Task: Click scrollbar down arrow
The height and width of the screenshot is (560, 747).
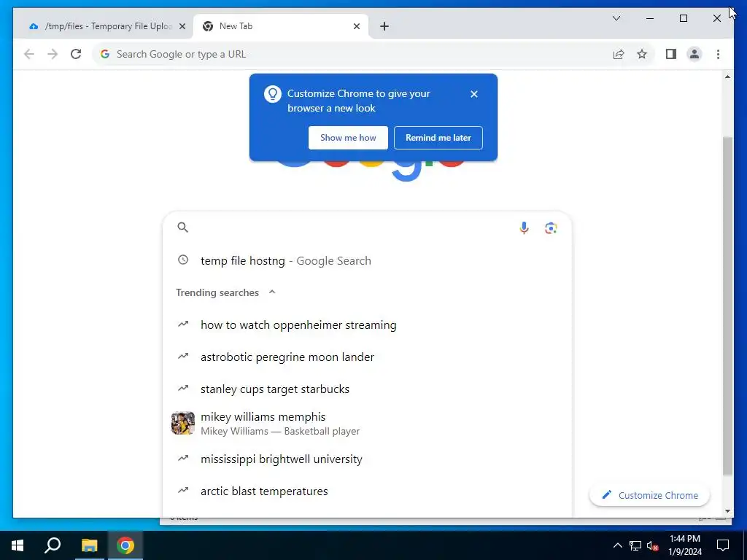Action: pos(727,511)
